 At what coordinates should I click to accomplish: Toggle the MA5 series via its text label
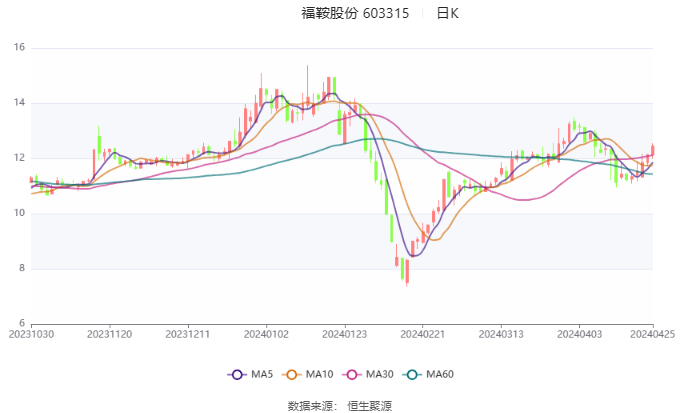pos(262,374)
